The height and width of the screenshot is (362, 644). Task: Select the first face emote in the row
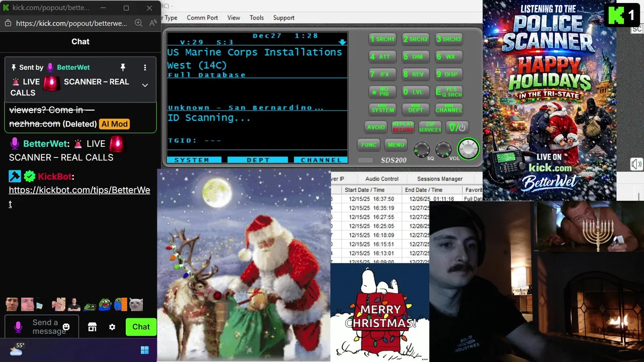pos(12,304)
